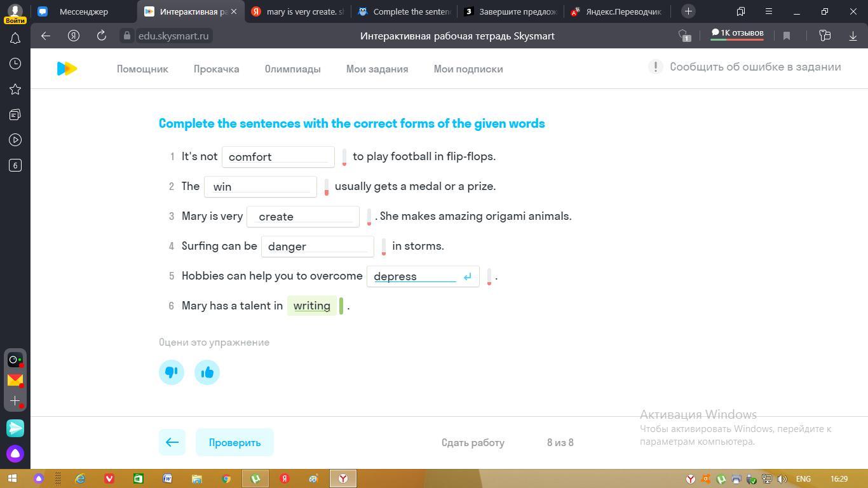
Task: Click the Skysmart logo icon
Action: (67, 69)
